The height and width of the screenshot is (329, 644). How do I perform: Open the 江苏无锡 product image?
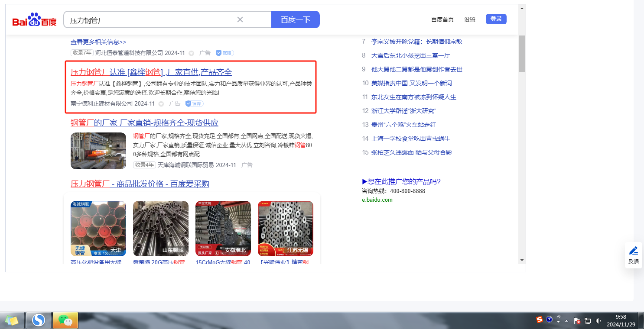(286, 229)
